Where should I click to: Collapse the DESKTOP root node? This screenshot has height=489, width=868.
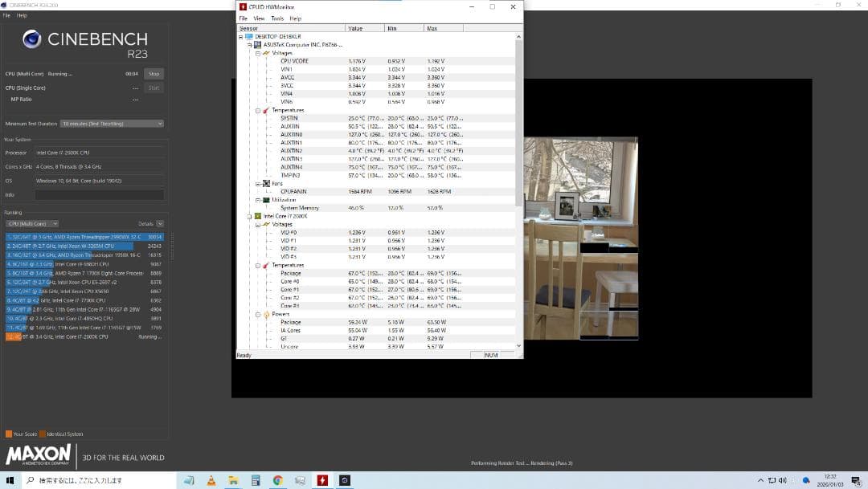pyautogui.click(x=241, y=36)
